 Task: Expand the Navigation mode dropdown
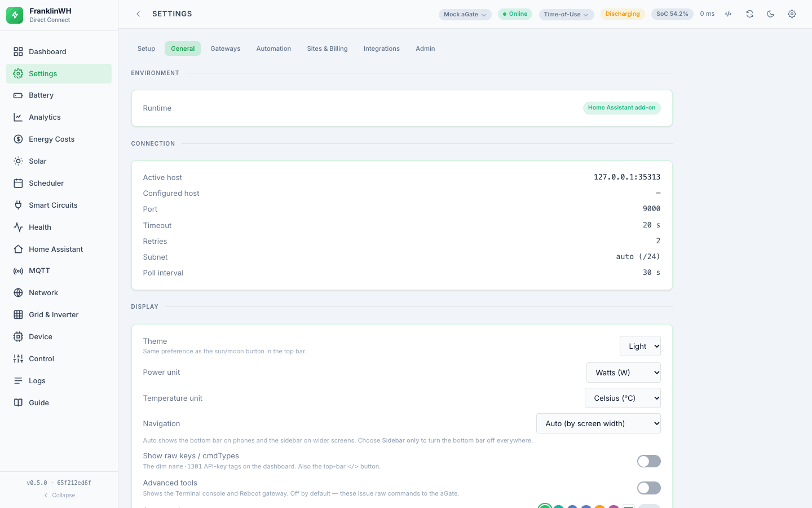[598, 423]
